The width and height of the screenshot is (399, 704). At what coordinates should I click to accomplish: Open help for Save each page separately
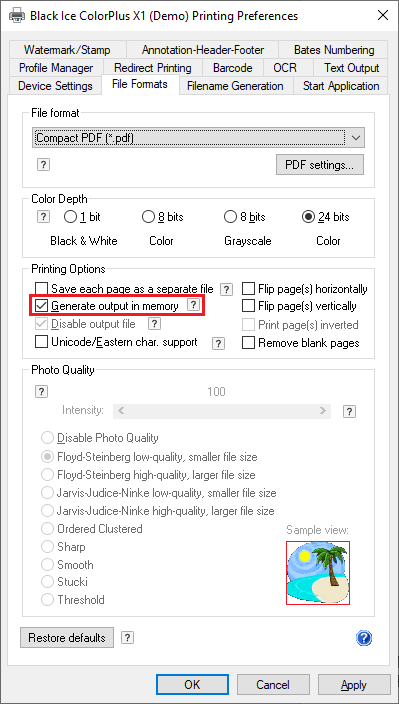[228, 289]
